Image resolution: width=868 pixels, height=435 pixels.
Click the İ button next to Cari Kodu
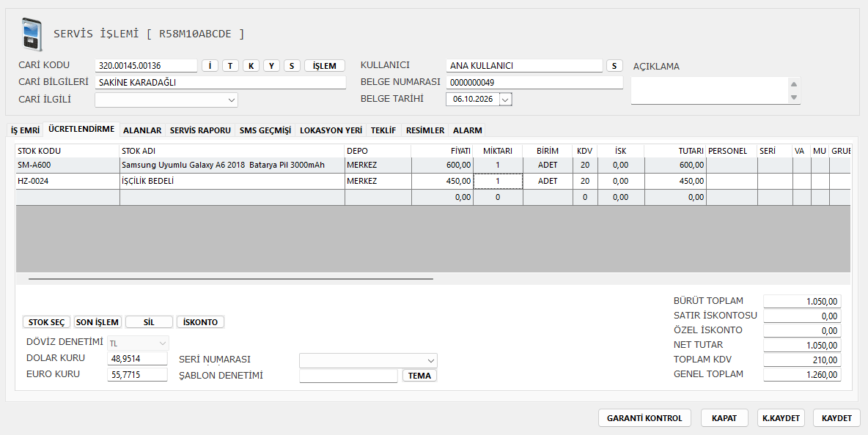(210, 66)
